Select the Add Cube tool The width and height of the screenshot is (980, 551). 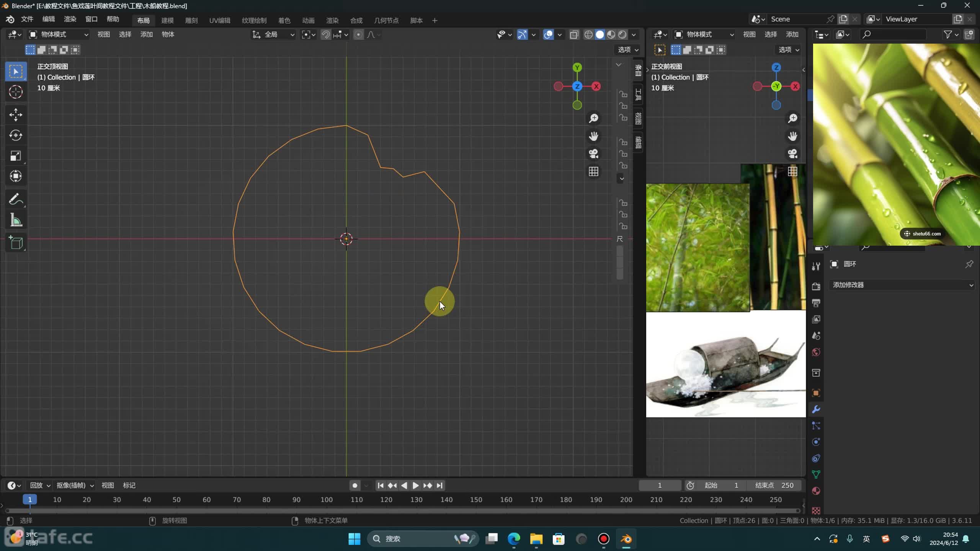[16, 243]
